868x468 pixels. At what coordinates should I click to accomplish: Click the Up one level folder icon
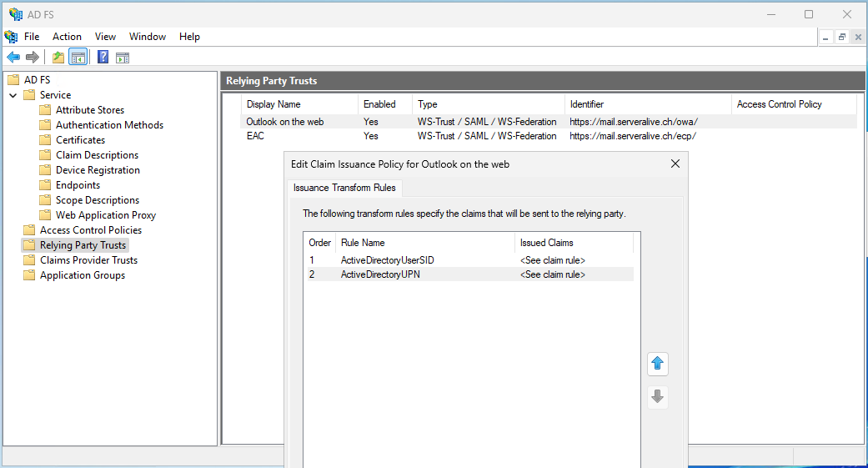pos(58,57)
